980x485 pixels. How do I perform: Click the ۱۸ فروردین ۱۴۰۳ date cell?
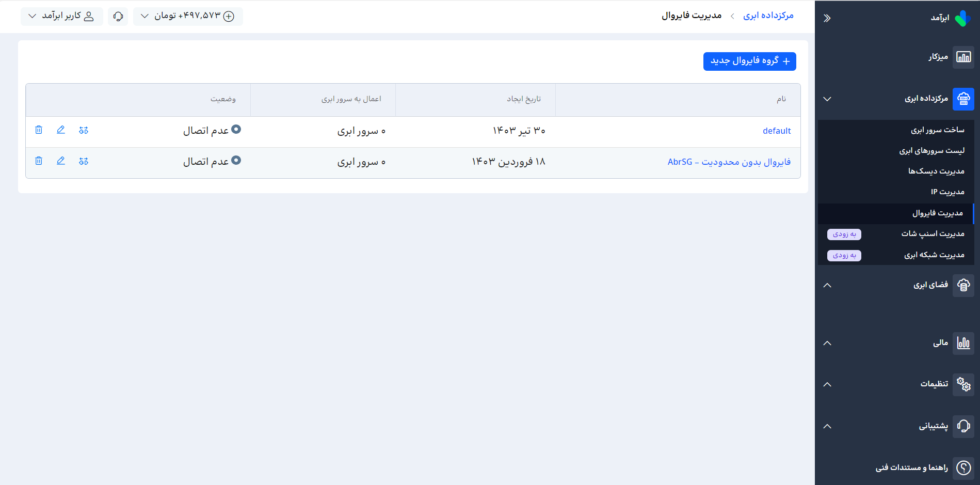[x=508, y=162]
